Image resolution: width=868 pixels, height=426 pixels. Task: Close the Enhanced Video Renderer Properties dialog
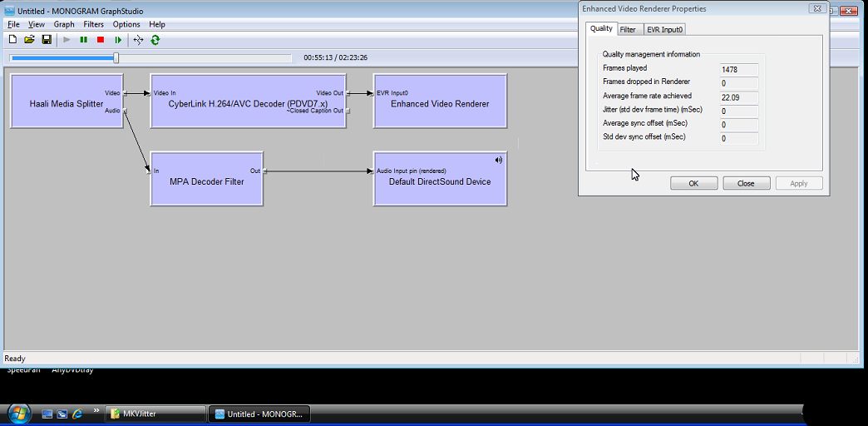[x=816, y=8]
